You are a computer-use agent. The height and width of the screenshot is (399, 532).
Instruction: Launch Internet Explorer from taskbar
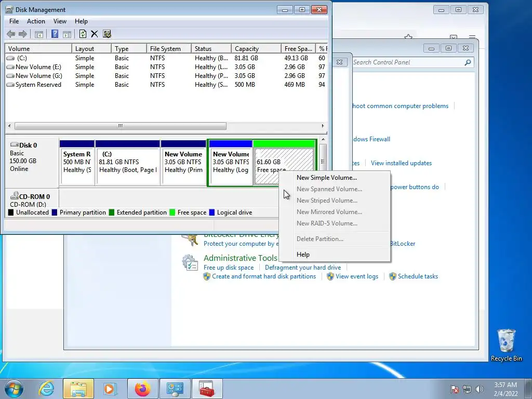click(x=46, y=389)
